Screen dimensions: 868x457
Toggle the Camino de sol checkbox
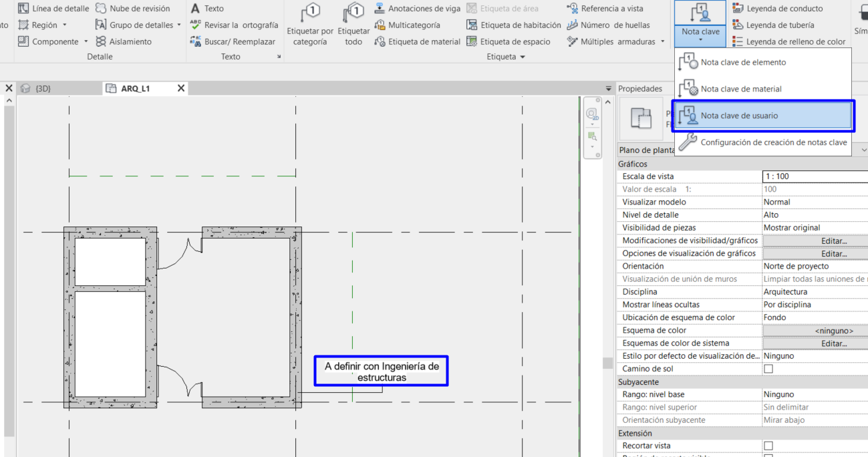click(768, 369)
